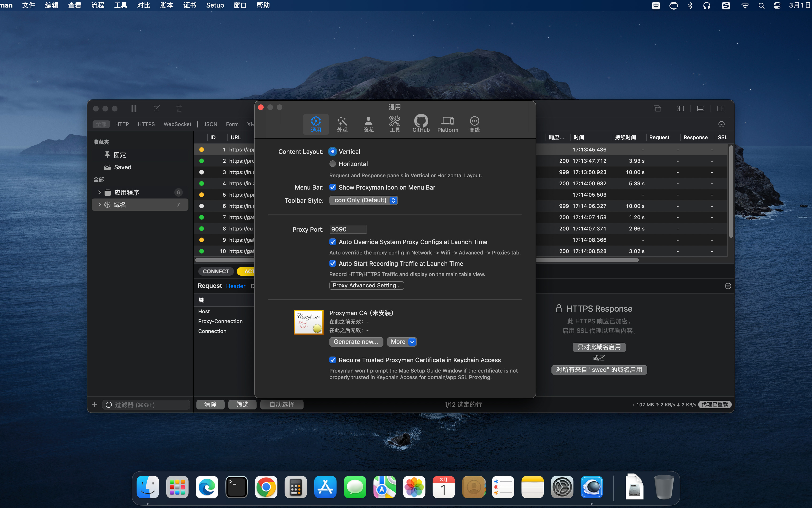
Task: Click the compose edit icon in main toolbar
Action: point(157,108)
